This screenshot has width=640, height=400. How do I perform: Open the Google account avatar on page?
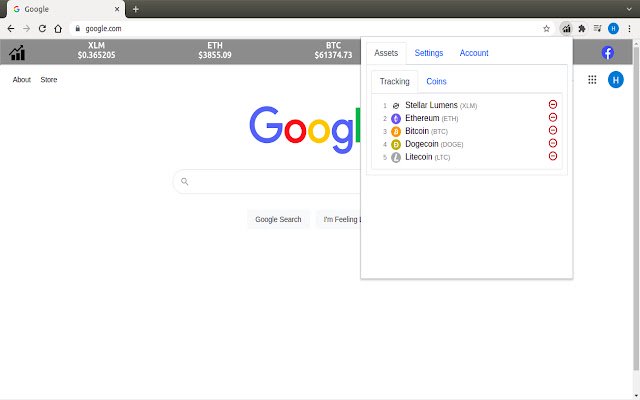tap(616, 80)
